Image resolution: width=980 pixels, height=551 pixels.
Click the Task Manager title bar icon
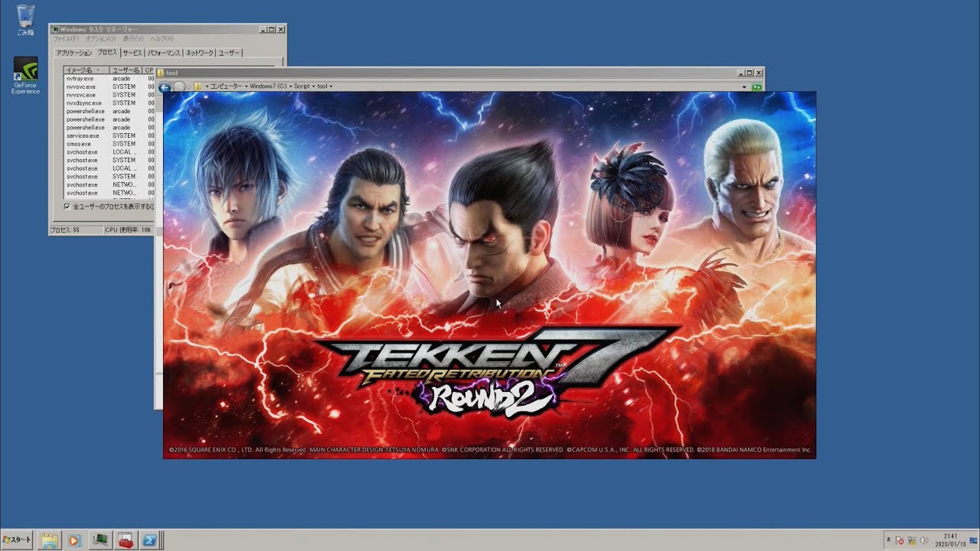(x=55, y=29)
